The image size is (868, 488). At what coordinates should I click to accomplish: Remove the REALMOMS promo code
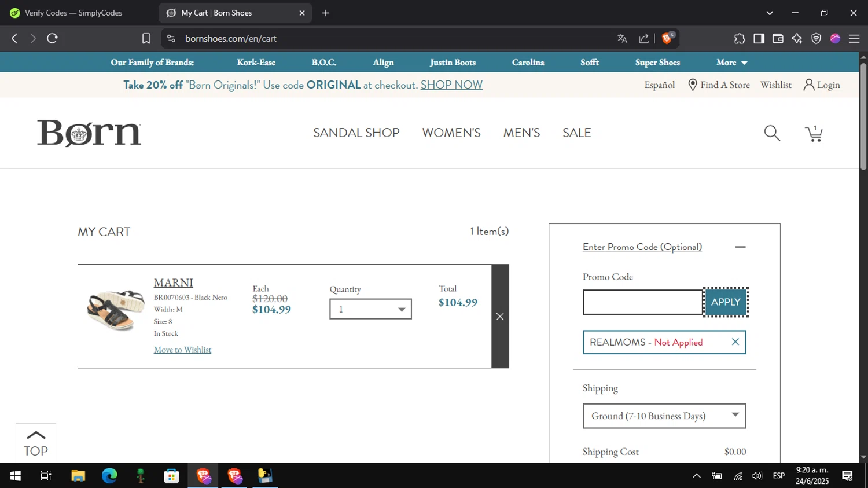[x=735, y=342]
